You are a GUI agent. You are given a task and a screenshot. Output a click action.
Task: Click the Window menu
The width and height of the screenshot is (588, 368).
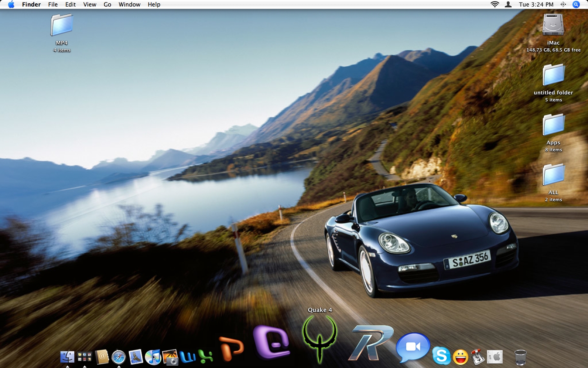tap(129, 4)
